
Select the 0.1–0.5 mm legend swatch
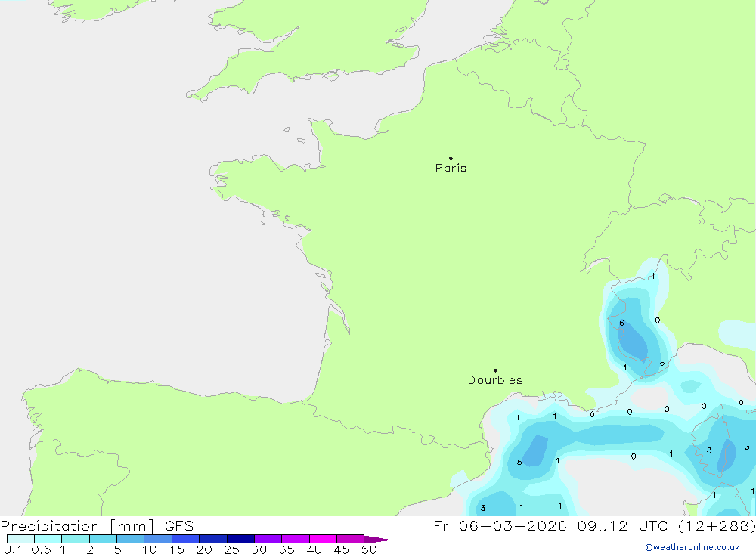20,539
